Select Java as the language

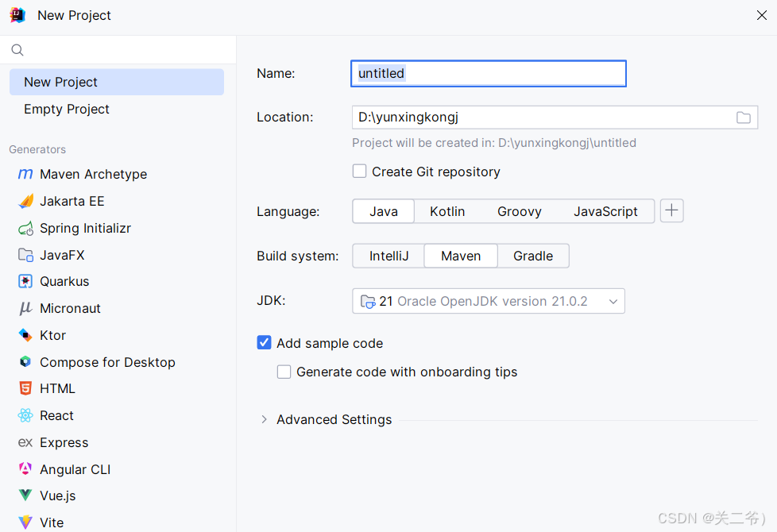[384, 211]
